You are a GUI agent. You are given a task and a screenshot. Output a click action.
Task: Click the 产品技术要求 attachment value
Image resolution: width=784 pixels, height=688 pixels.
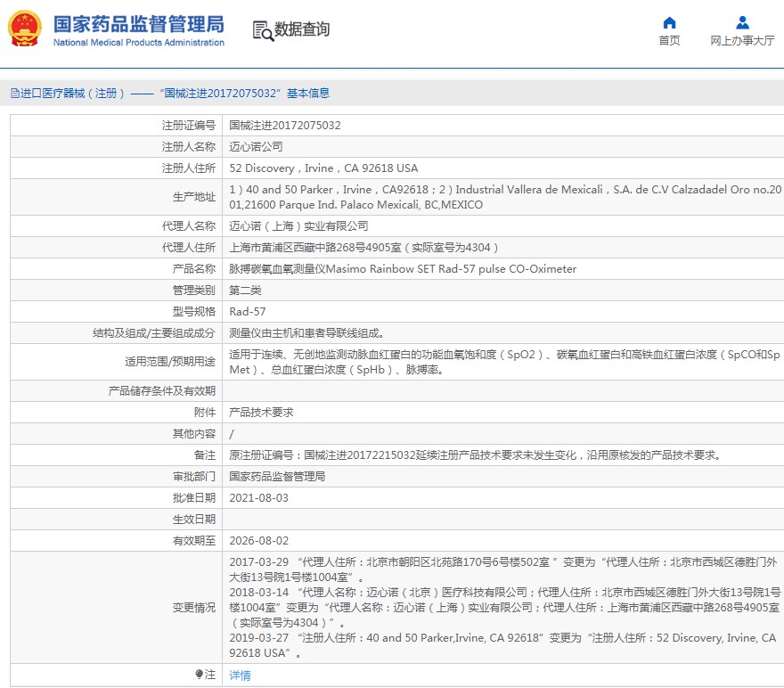[x=261, y=413]
